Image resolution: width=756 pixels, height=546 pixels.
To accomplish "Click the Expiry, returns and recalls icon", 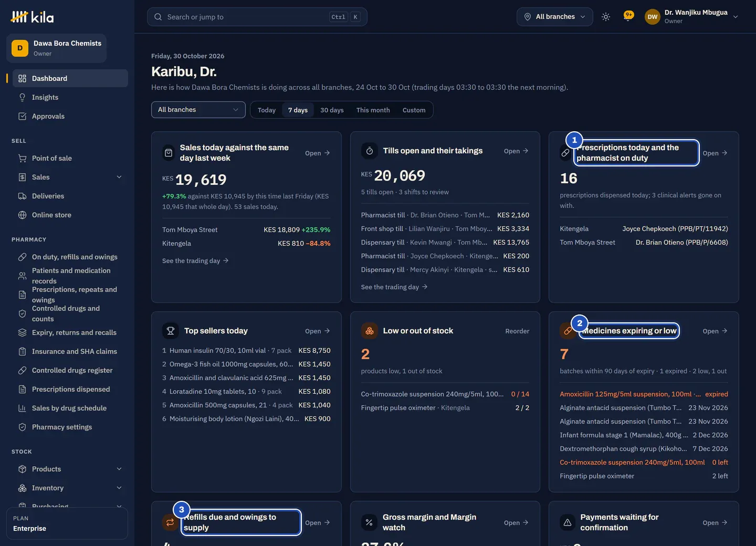I will pos(22,332).
